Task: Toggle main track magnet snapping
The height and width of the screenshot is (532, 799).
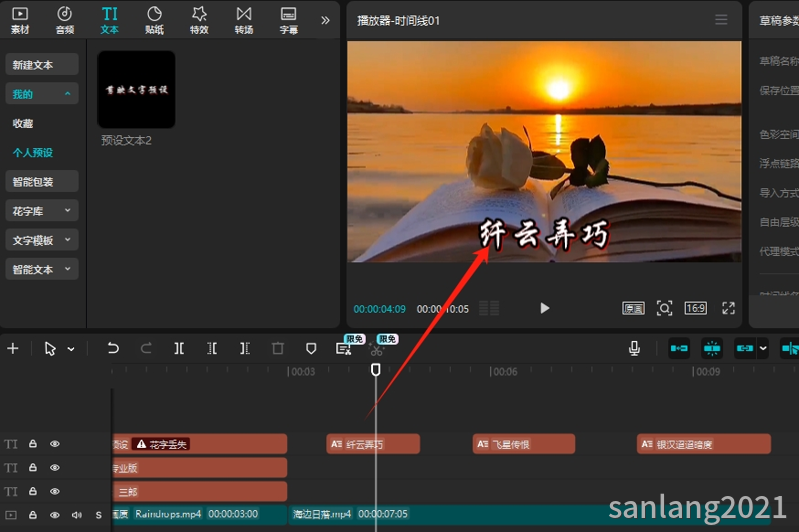Action: click(x=679, y=349)
